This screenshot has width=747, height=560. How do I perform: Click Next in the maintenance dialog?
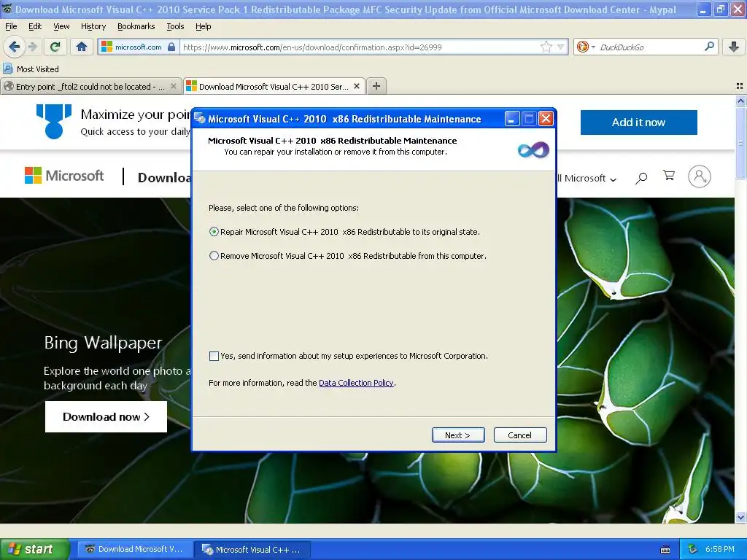[x=458, y=435]
